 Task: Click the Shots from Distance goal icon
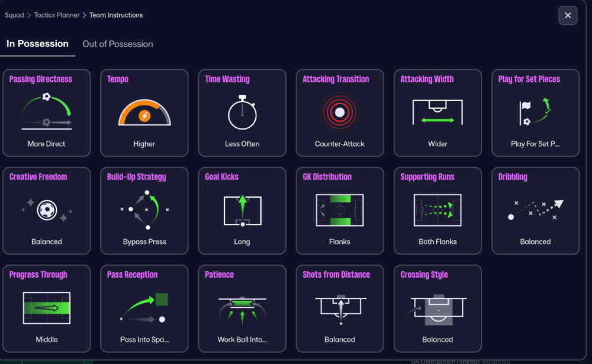(340, 310)
